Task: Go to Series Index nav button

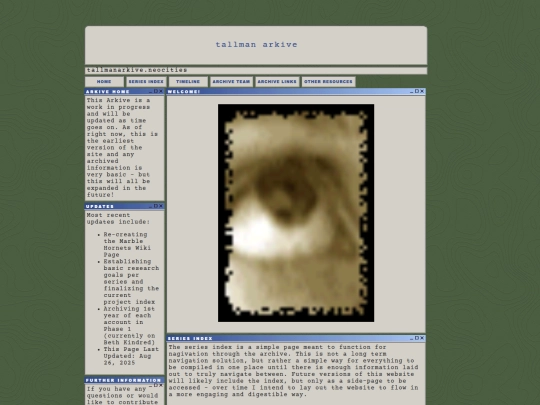Action: pos(146,82)
